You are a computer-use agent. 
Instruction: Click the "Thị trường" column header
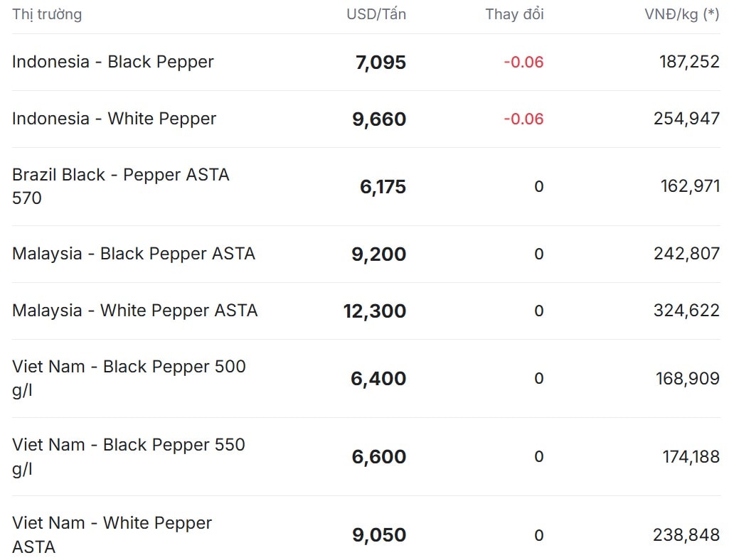[x=47, y=14]
